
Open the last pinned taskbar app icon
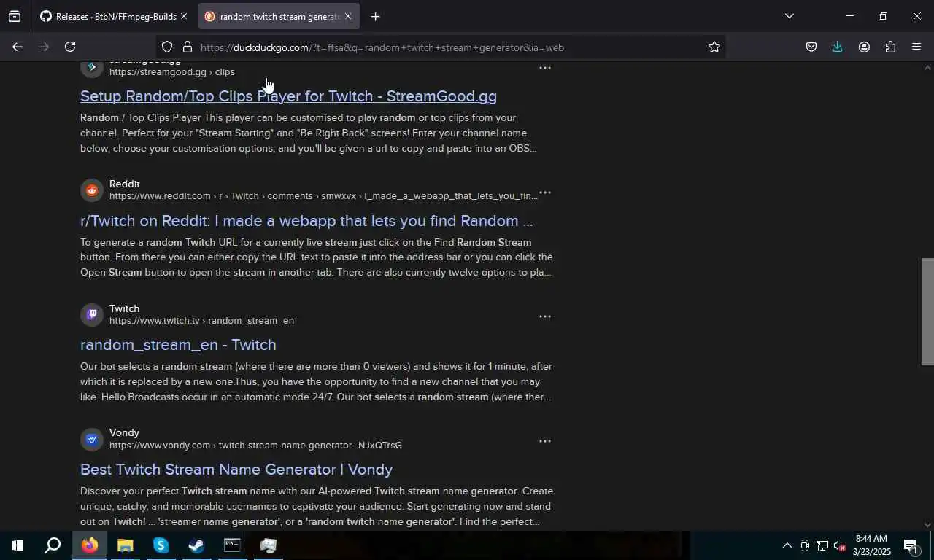click(x=268, y=545)
